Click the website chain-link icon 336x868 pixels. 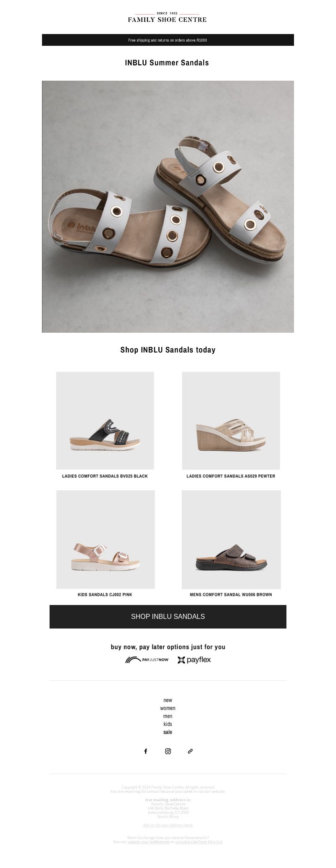[190, 751]
